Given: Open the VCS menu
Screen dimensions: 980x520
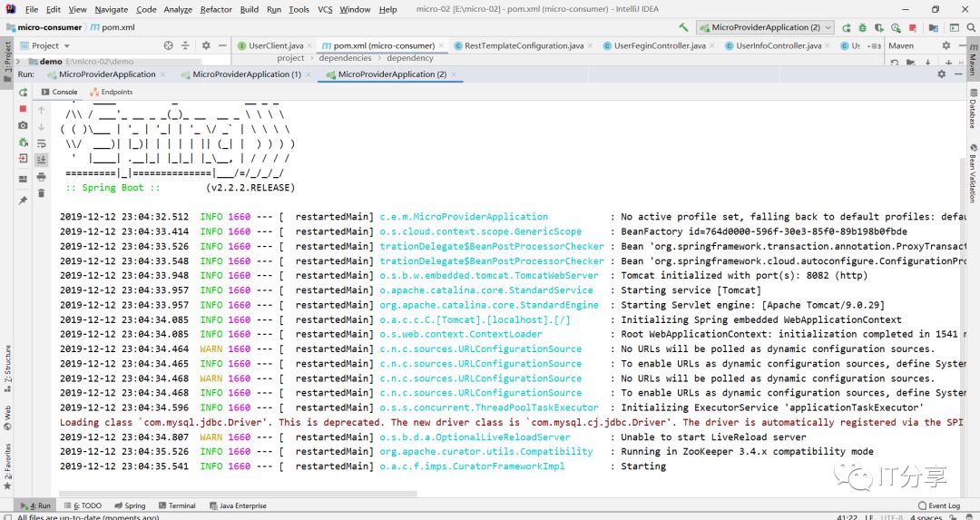Looking at the screenshot, I should [x=325, y=9].
